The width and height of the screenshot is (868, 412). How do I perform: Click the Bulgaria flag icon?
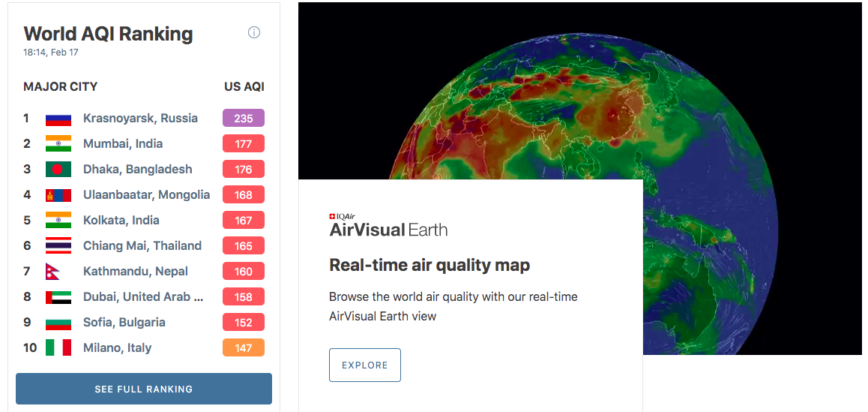pyautogui.click(x=58, y=322)
